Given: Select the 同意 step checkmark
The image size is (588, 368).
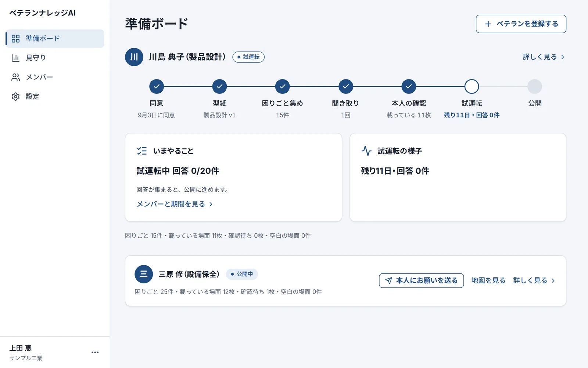Looking at the screenshot, I should [157, 86].
